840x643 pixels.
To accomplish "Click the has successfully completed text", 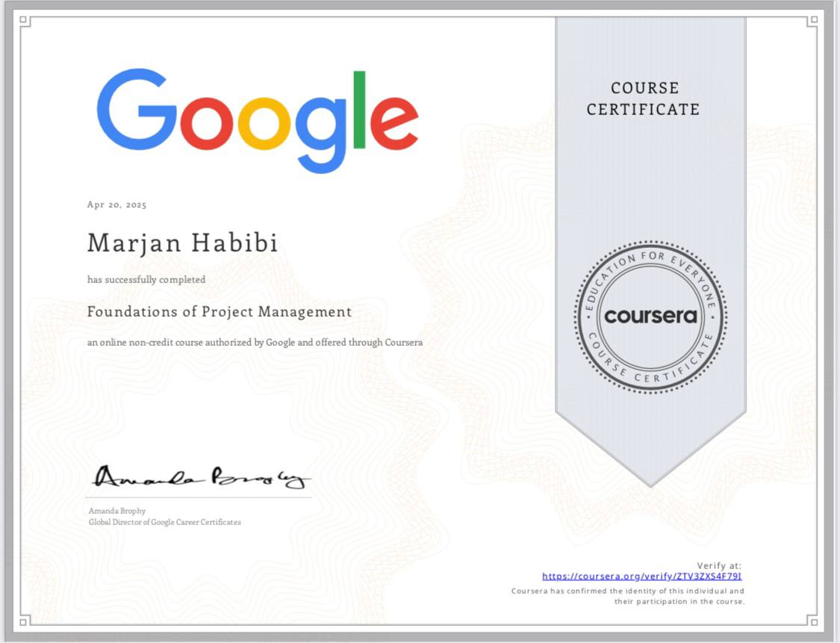I will (x=146, y=279).
